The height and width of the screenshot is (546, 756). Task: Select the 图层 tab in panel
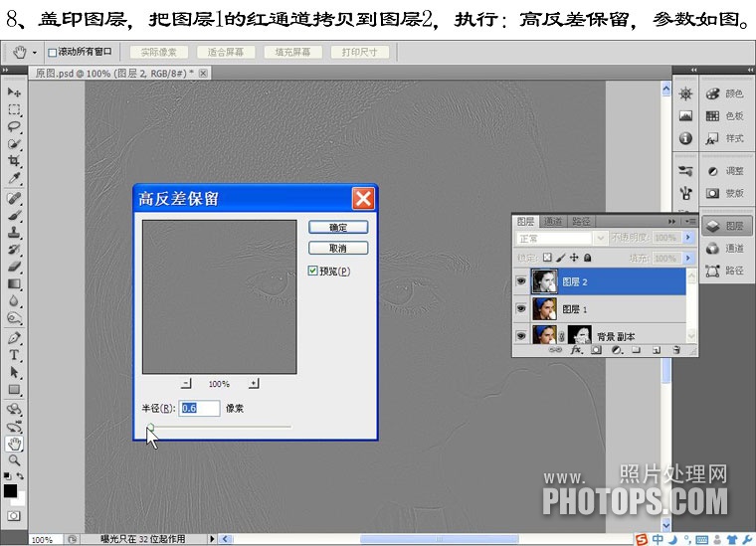pos(525,221)
